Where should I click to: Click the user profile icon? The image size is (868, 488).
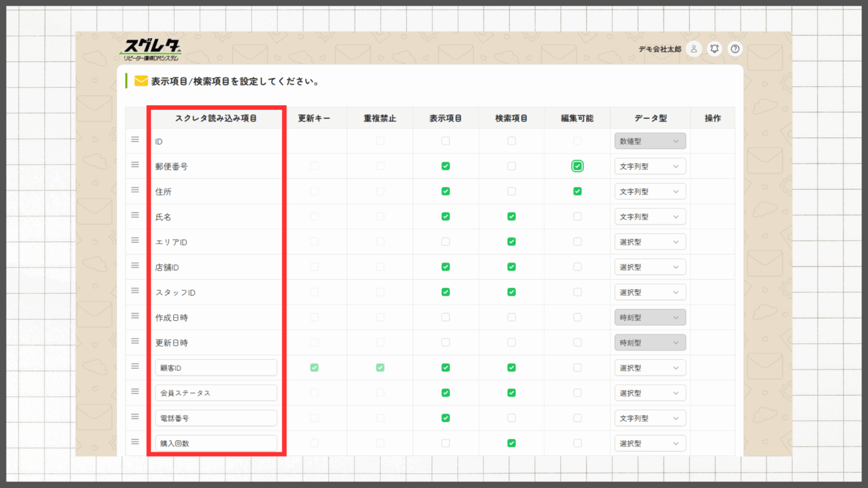[x=693, y=49]
